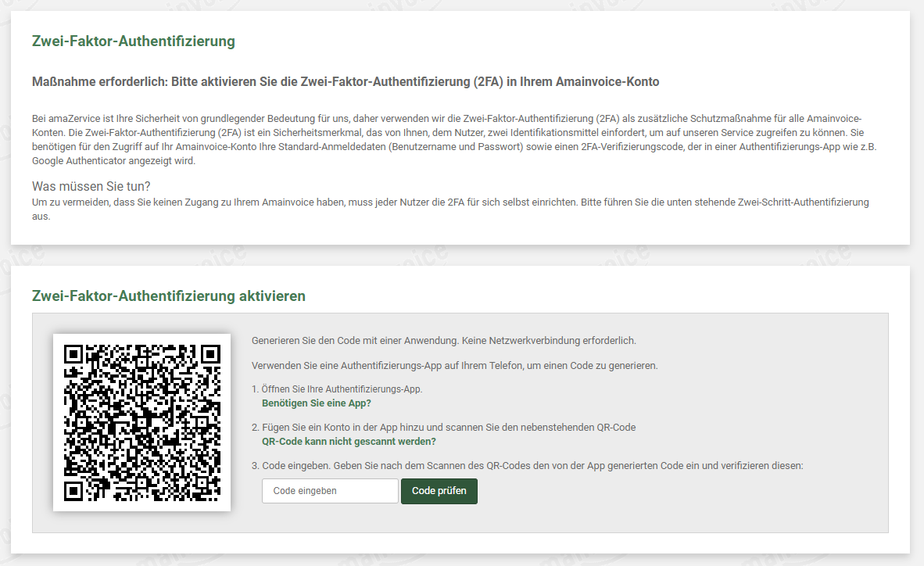This screenshot has height=566, width=924.
Task: Click step 2 text about adding an account
Action: (x=444, y=428)
